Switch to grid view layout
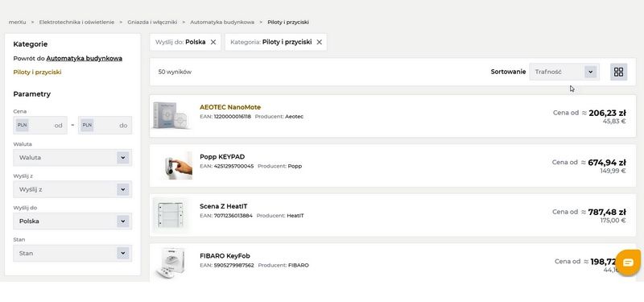The height and width of the screenshot is (302, 644). click(x=618, y=72)
